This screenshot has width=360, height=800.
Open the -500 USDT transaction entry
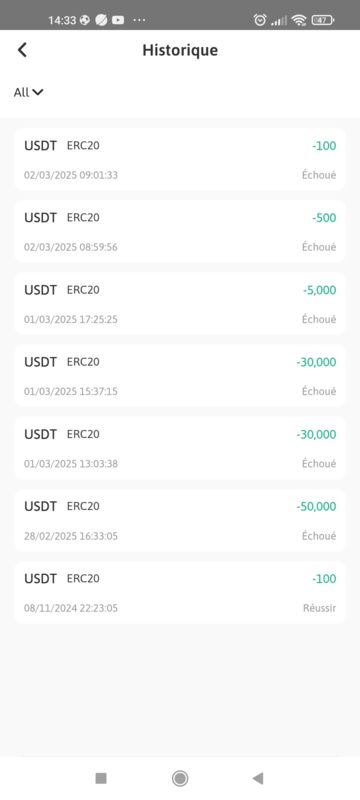[x=179, y=231]
